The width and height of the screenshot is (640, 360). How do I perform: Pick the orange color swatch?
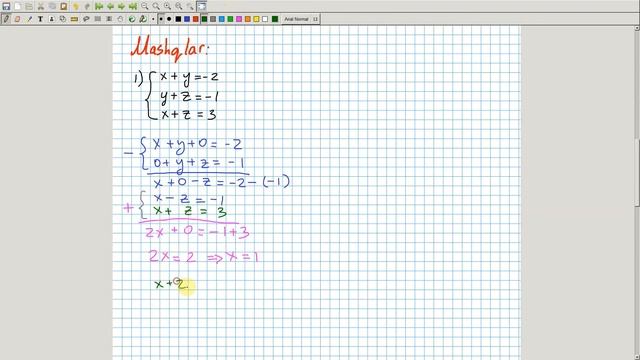tap(247, 19)
